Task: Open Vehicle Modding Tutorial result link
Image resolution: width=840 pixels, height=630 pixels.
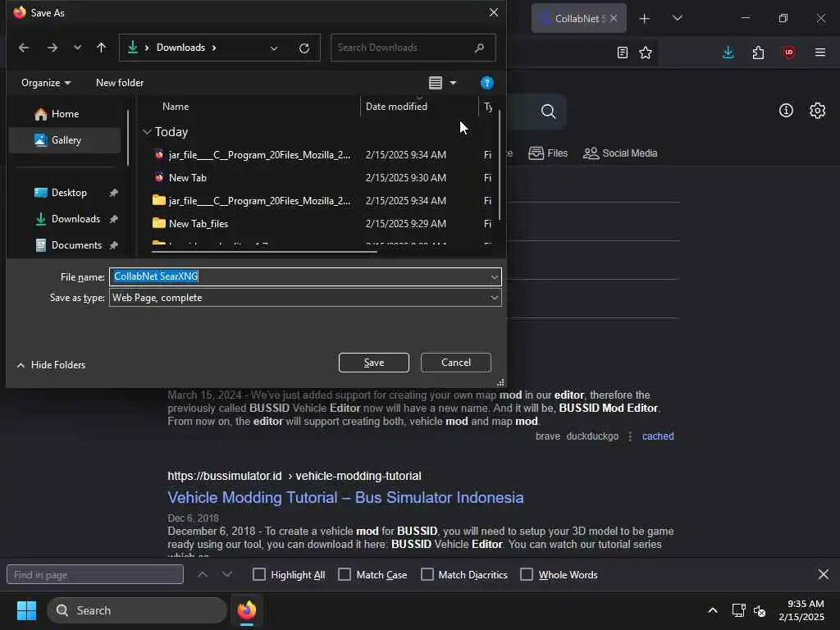Action: 345,498
